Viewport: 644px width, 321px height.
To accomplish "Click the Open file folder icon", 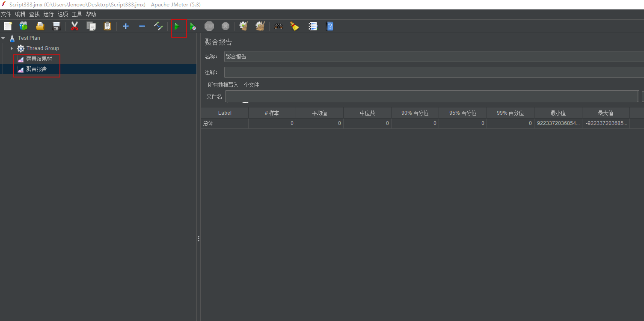I will pos(40,26).
